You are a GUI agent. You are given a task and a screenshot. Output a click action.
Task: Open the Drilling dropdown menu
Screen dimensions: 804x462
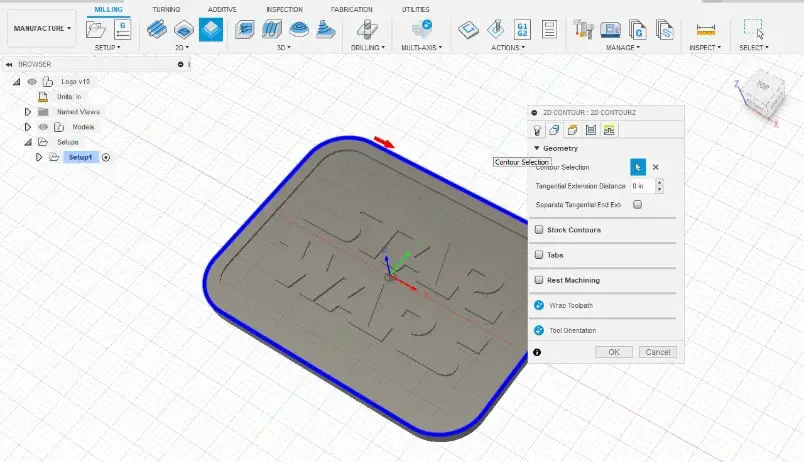click(x=368, y=47)
